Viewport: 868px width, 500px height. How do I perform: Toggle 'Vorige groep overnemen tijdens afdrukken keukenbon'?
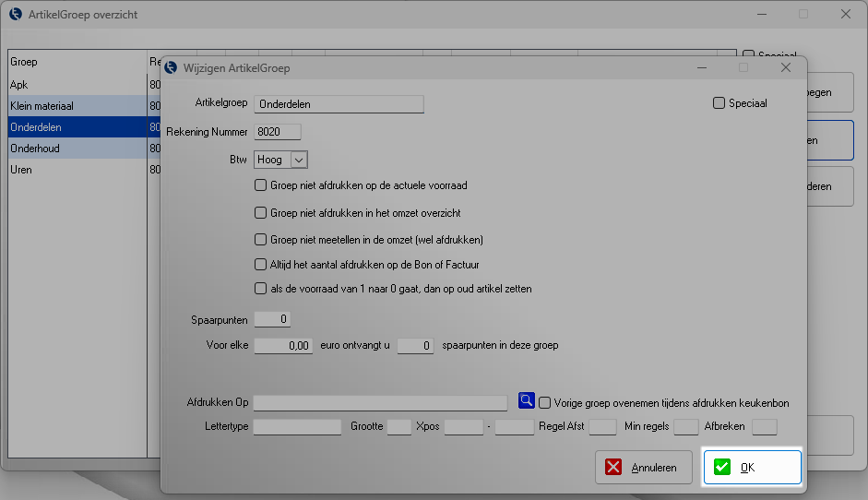tap(545, 403)
